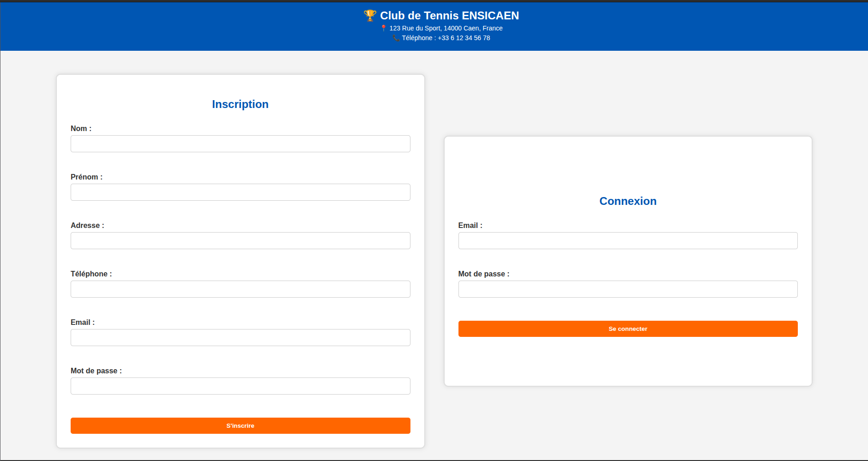The image size is (868, 461).
Task: Select the Email field in Inscription form
Action: tap(240, 337)
